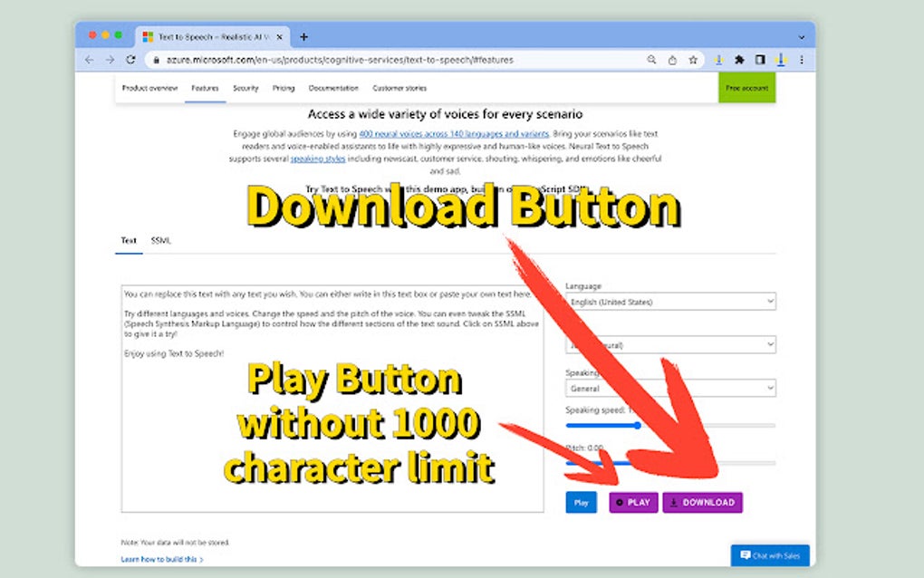Reload the page with the refresh icon
924x578 pixels.
click(130, 60)
